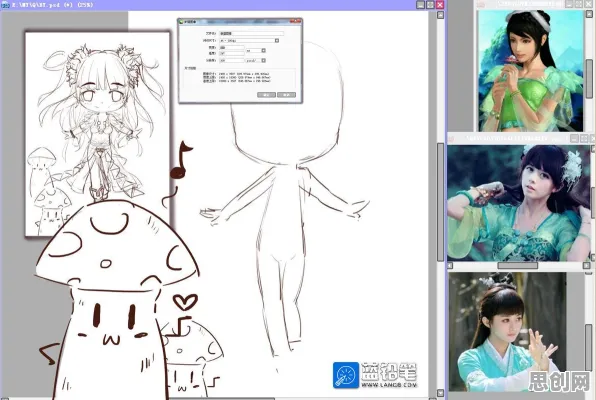This screenshot has width=596, height=400.
Task: Click the height input field in the dialog
Action: pos(231,53)
